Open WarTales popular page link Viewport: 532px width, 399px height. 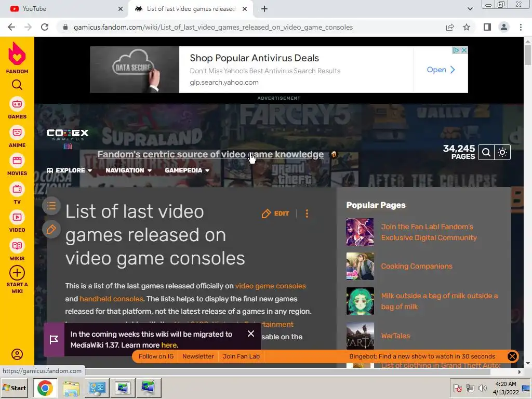click(395, 336)
